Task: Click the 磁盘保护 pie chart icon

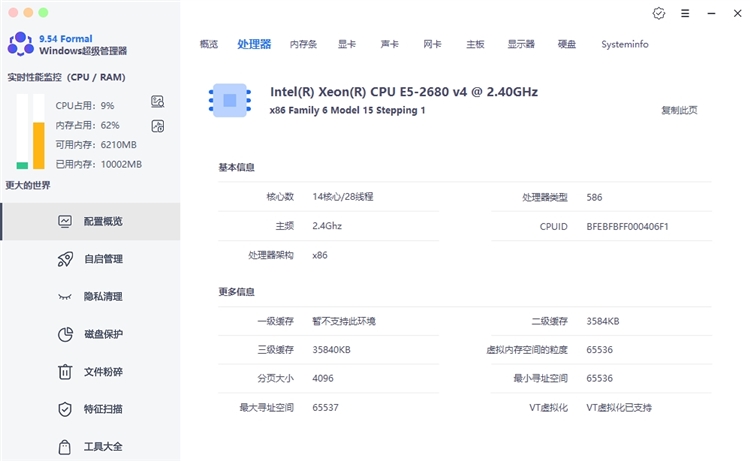Action: pos(65,334)
